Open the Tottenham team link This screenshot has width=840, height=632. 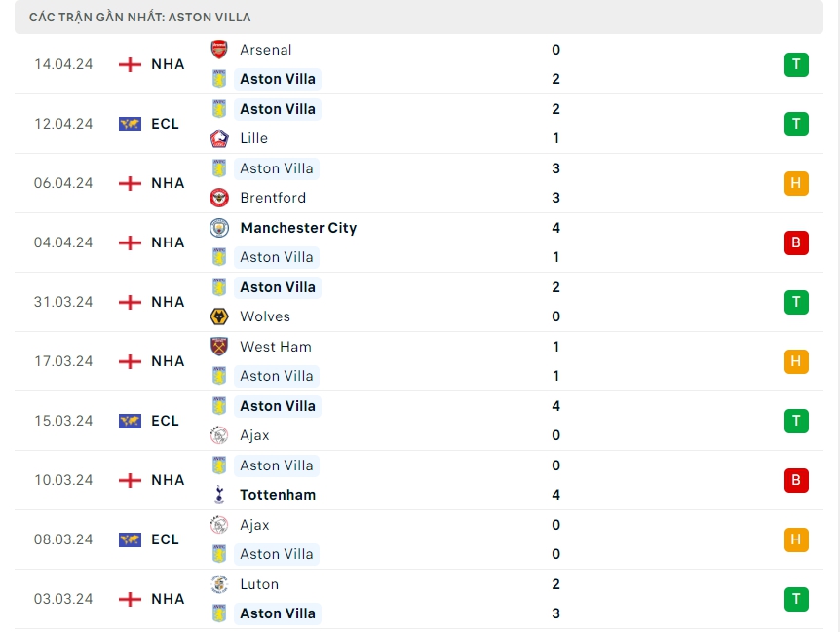278,495
